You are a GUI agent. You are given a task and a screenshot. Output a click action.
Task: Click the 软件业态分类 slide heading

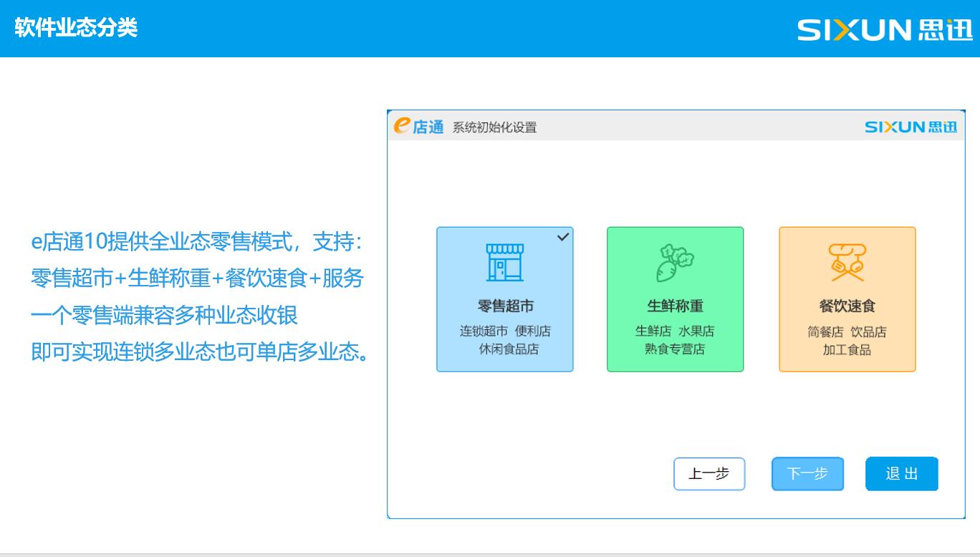75,29
